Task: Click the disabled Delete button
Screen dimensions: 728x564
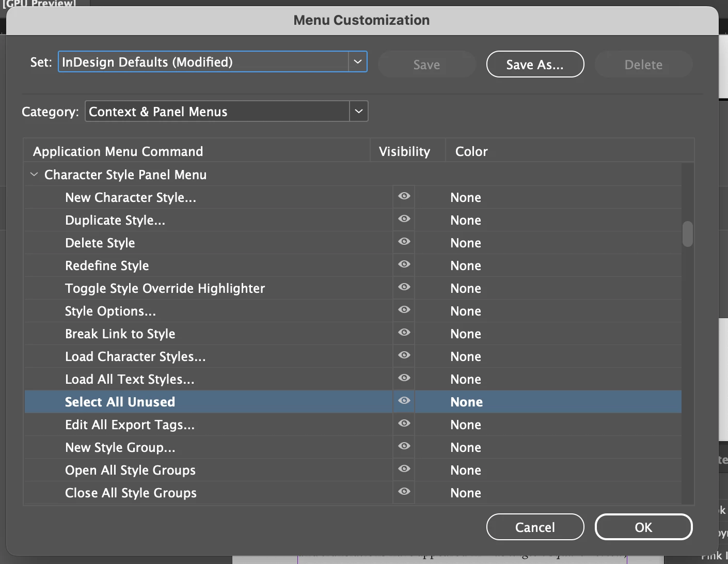Action: click(643, 65)
